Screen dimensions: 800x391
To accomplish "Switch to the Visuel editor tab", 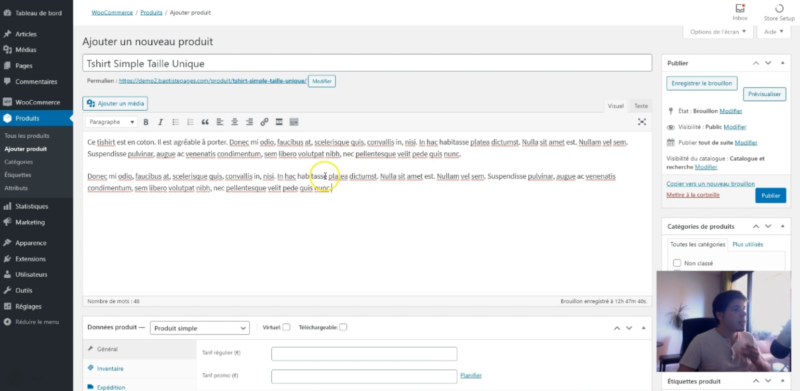I will [616, 106].
